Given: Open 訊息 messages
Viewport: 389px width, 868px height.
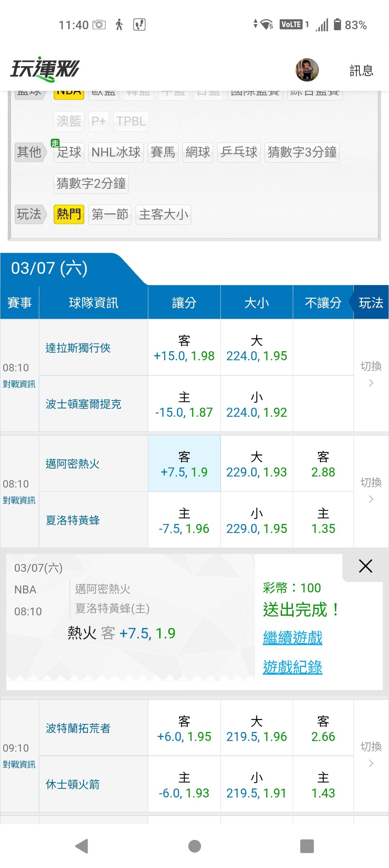Looking at the screenshot, I should [x=361, y=71].
